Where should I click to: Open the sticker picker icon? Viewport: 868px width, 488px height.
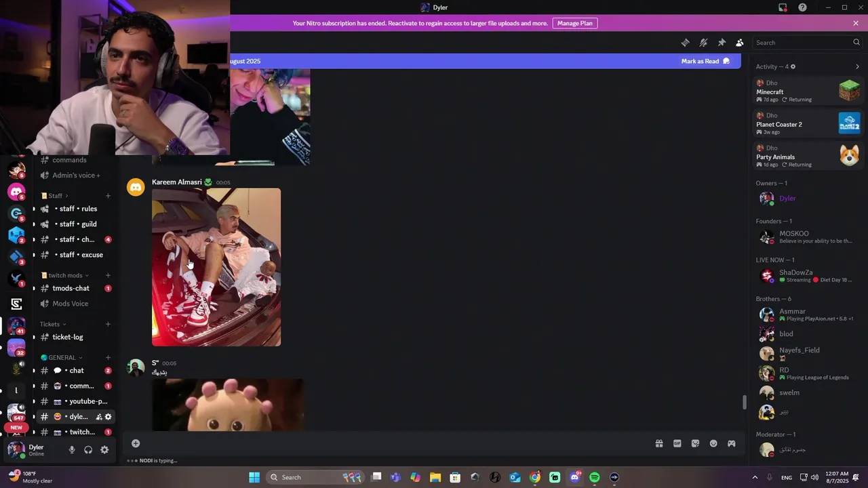tap(695, 443)
